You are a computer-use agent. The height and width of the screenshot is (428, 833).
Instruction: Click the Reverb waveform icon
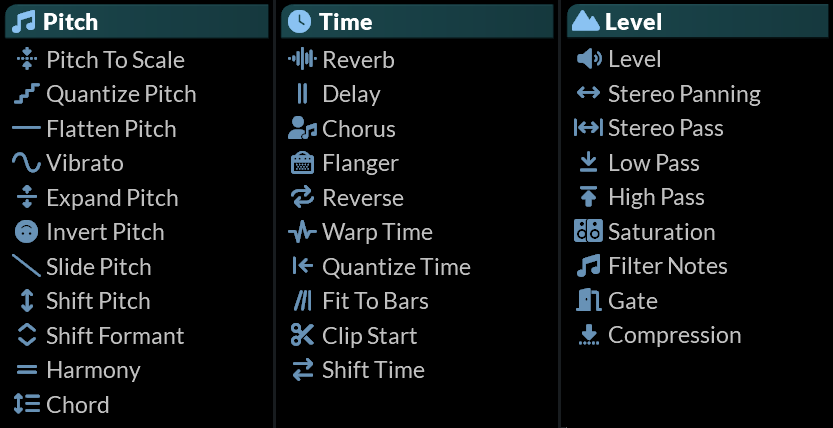[302, 60]
